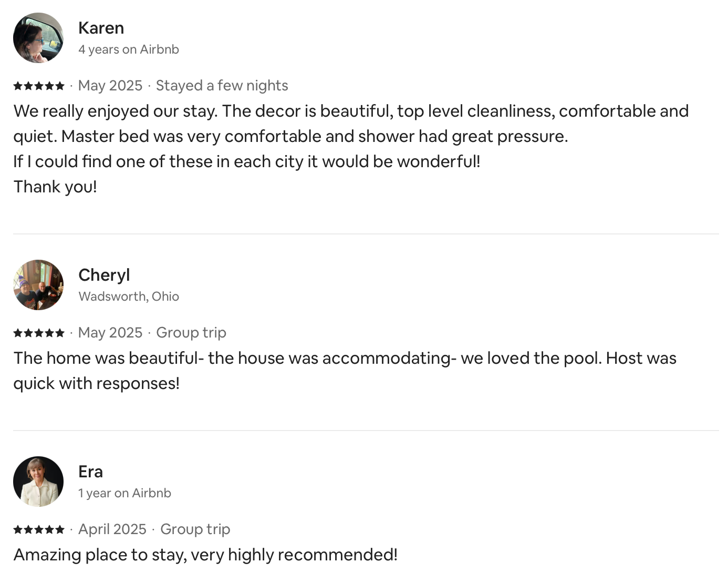Click the "Group trip" label on Era's review

coord(195,529)
